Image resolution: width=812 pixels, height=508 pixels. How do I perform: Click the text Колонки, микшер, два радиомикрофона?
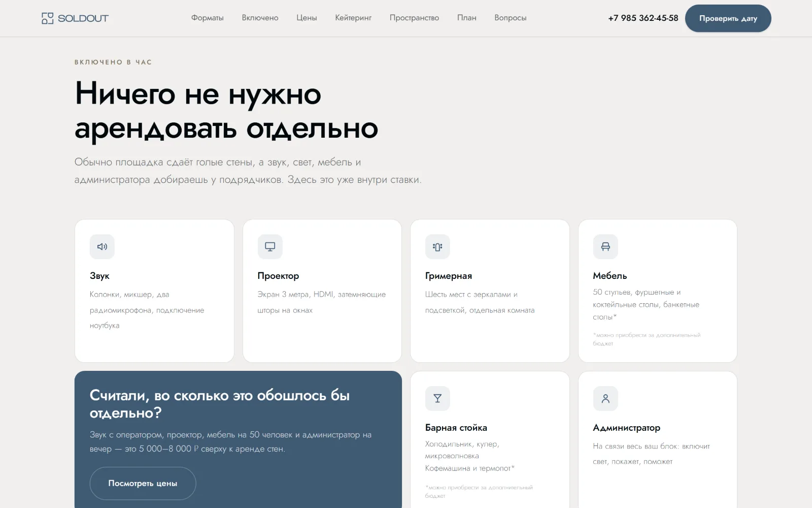147,302
